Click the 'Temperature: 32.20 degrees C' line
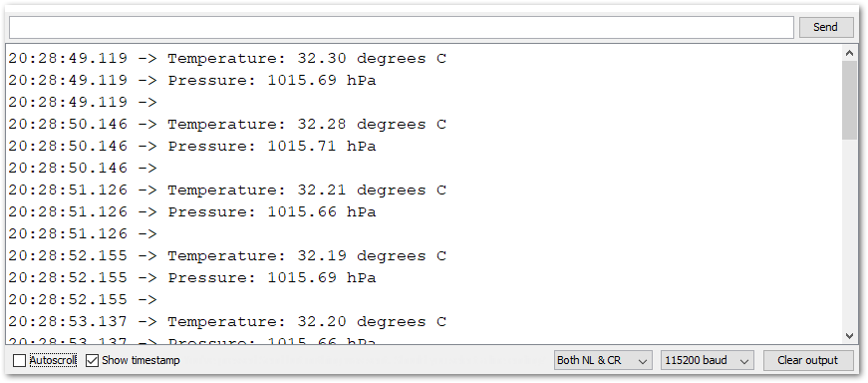The height and width of the screenshot is (383, 868). point(227,321)
